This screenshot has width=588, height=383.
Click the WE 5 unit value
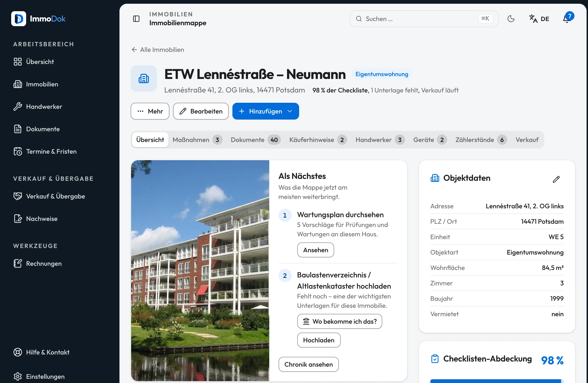coord(556,237)
